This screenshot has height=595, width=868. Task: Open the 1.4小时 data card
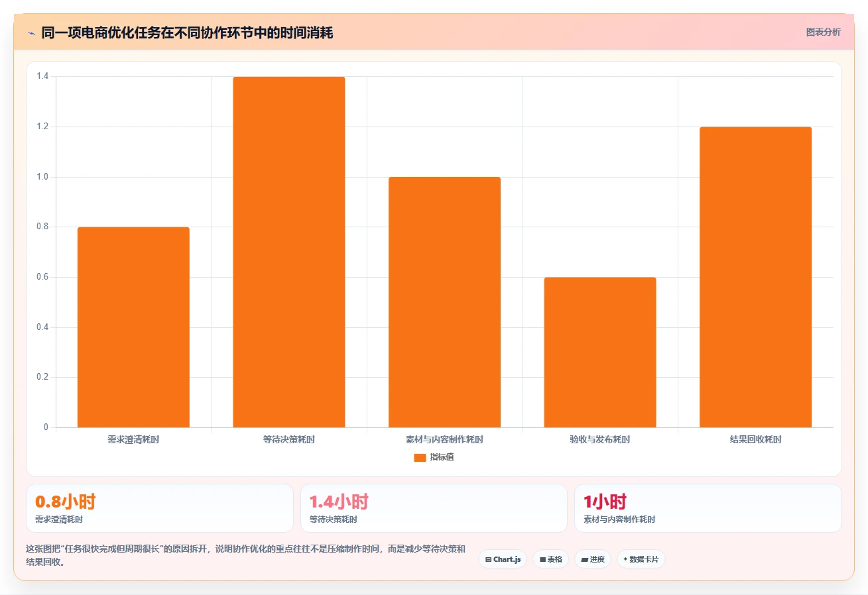[434, 508]
